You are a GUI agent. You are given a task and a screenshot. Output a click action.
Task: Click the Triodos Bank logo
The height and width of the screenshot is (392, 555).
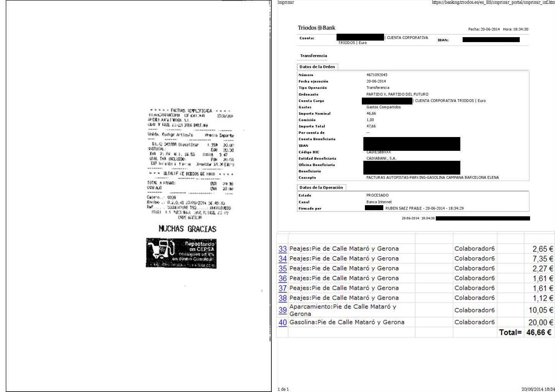pos(317,28)
